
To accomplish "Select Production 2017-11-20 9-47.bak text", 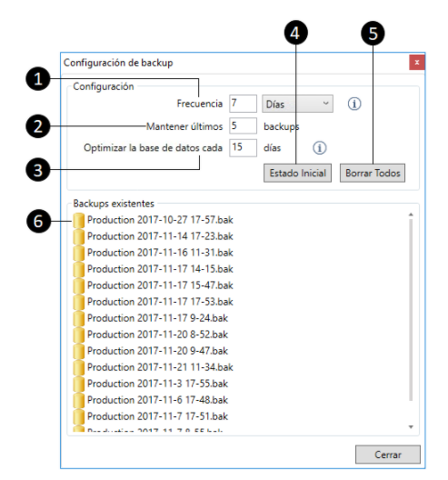I will click(x=157, y=351).
